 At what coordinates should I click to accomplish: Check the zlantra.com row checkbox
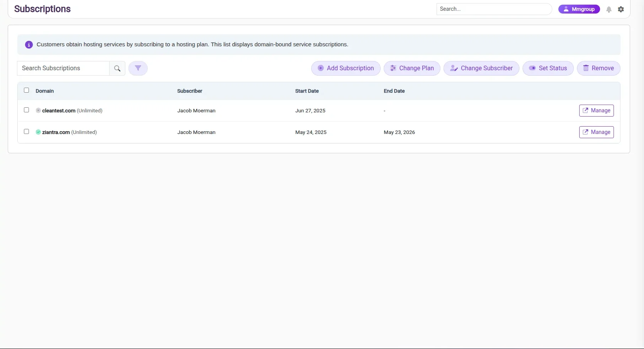[x=27, y=132]
